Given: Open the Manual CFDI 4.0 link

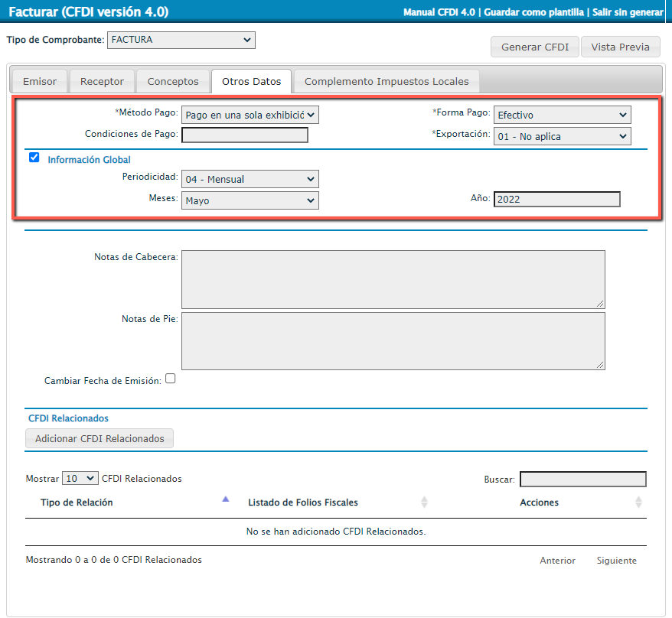Looking at the screenshot, I should pos(440,12).
